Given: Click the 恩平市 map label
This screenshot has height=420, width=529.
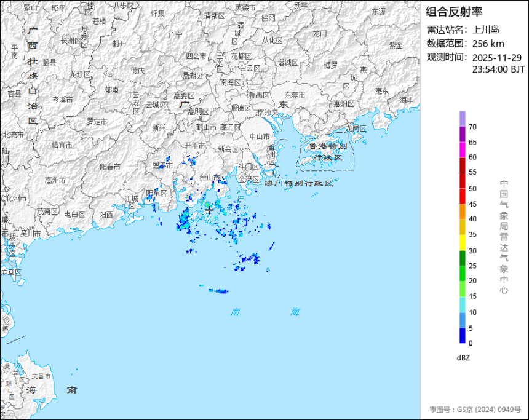Looking at the screenshot, I should [x=162, y=165].
